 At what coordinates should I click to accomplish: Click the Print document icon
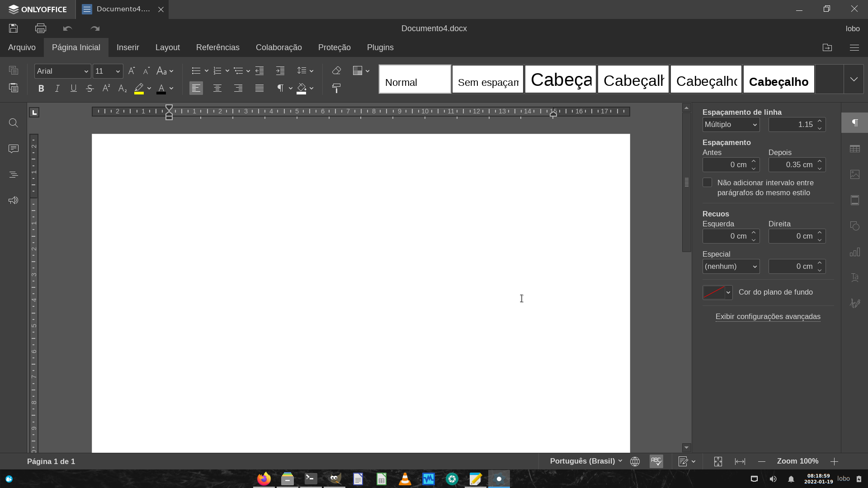tap(41, 28)
